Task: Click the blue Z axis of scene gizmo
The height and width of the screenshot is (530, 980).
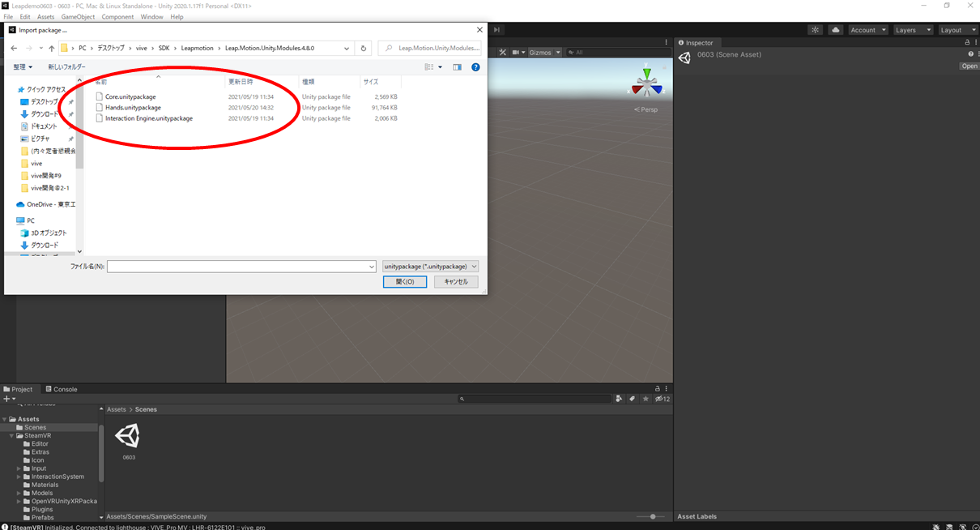Action: click(658, 90)
